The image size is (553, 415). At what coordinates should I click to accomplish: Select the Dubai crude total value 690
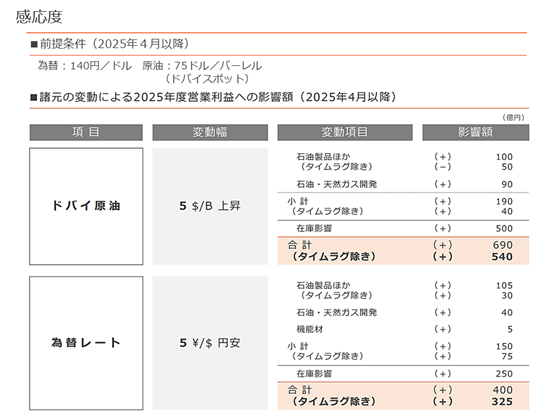(503, 245)
